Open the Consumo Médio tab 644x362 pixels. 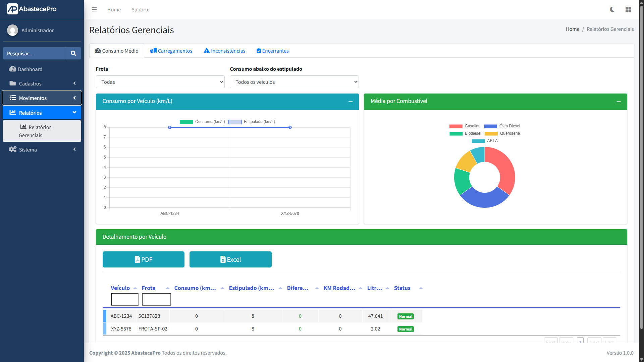pyautogui.click(x=117, y=51)
